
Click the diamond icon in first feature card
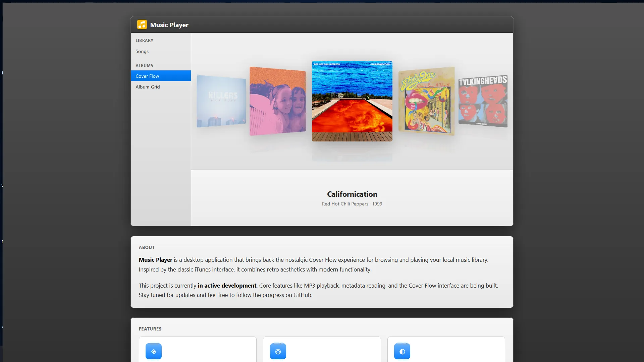[154, 351]
